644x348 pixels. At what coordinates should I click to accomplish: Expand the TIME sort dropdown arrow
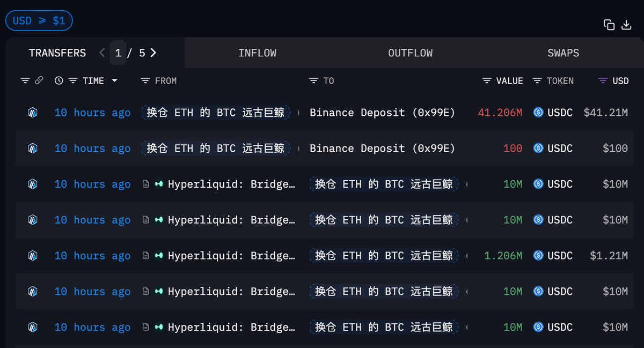pos(114,80)
